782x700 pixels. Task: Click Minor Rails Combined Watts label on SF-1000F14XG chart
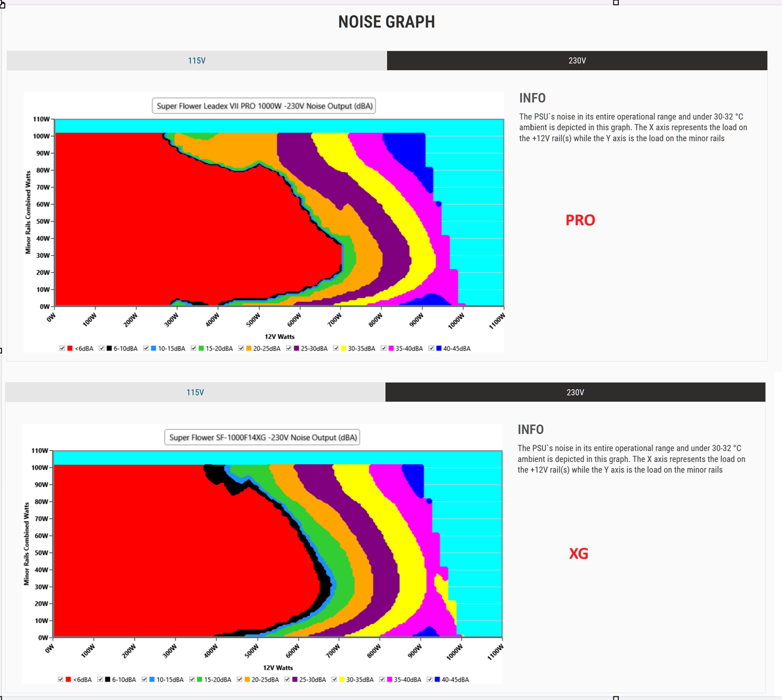coord(26,544)
